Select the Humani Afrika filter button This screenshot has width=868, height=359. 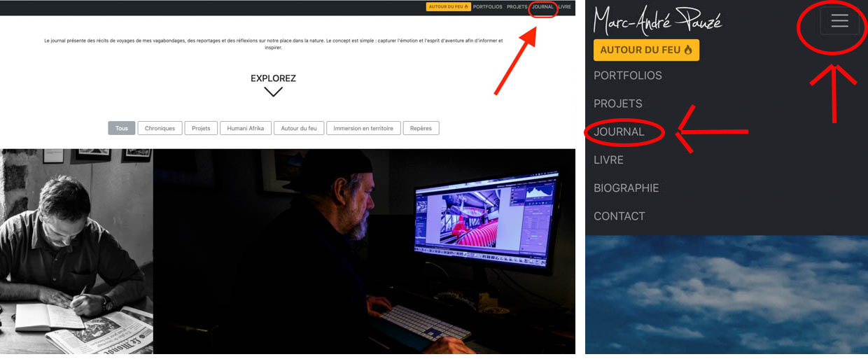[246, 128]
